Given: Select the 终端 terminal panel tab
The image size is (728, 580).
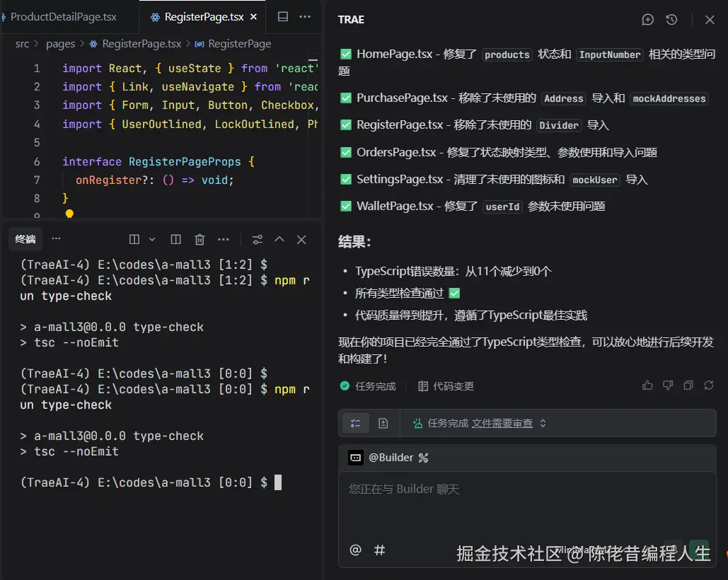Looking at the screenshot, I should tap(25, 239).
